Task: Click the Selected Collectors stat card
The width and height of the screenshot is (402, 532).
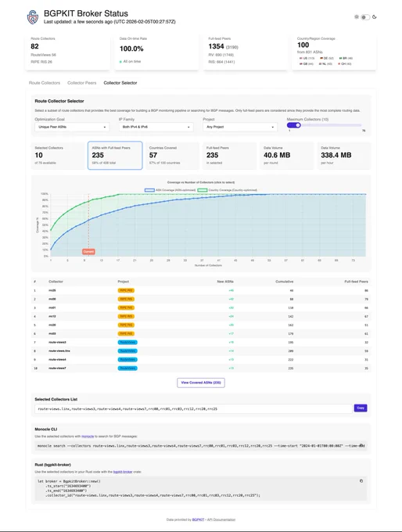Action: [58, 156]
